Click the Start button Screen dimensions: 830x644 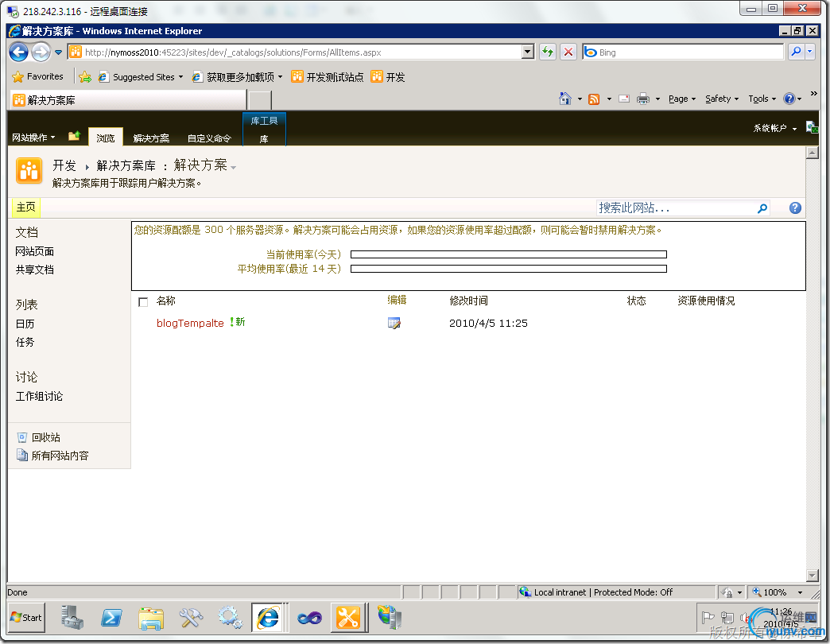[x=26, y=618]
